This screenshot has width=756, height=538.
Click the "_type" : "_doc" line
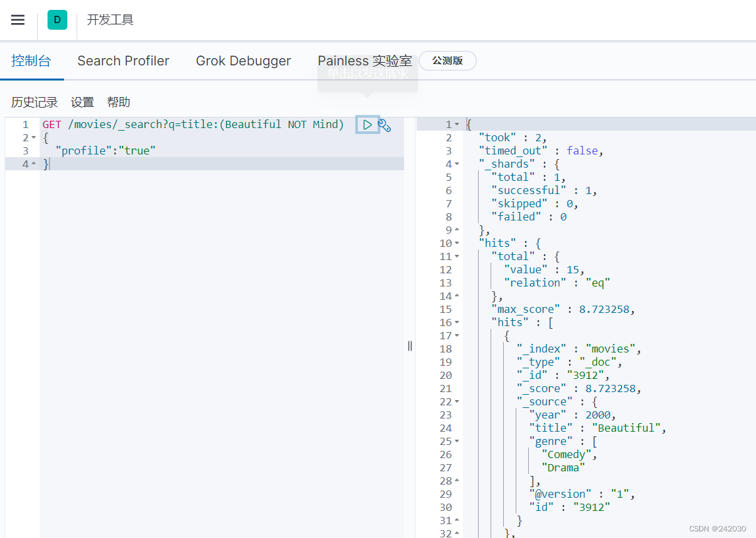(569, 362)
